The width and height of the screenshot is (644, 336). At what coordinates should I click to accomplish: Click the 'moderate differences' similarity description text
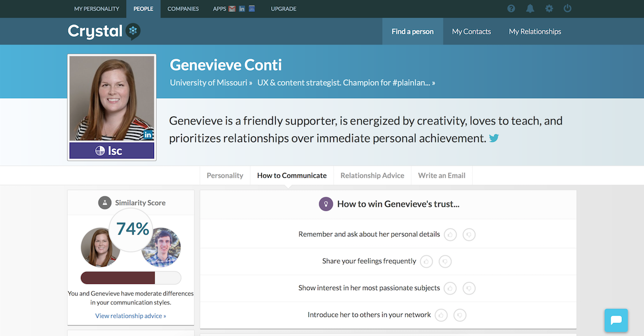click(x=131, y=298)
